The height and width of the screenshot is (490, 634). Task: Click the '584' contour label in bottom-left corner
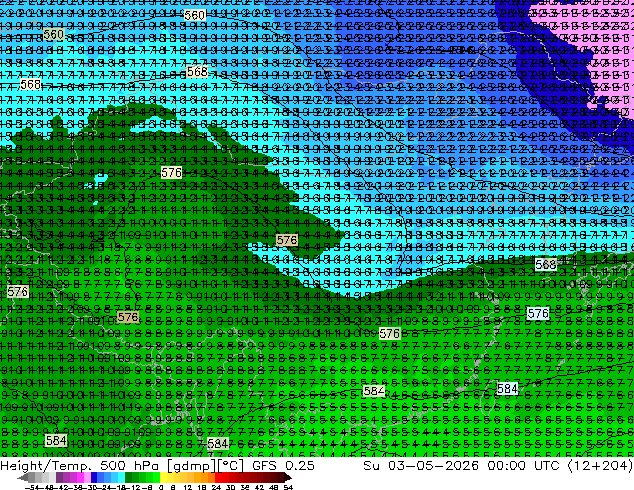[x=56, y=440]
